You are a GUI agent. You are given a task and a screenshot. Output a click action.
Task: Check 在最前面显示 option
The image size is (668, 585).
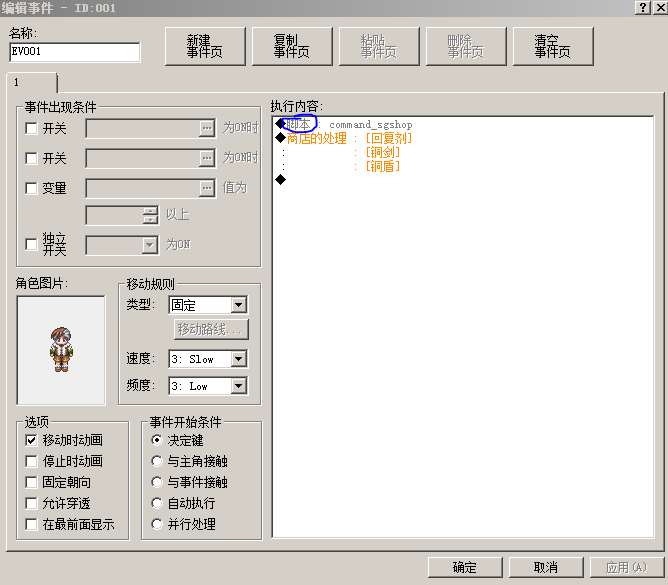[32, 524]
